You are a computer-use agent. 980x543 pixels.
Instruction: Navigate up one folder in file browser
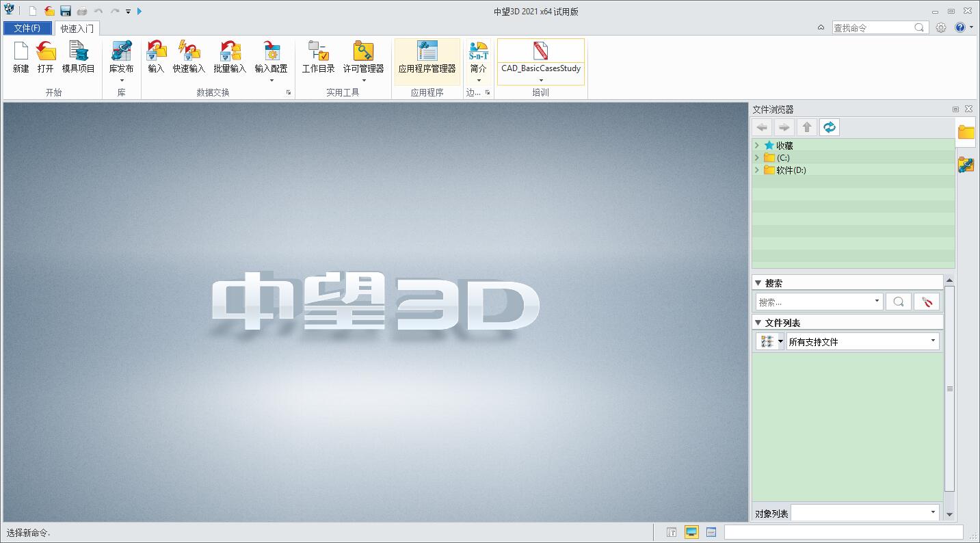[807, 127]
